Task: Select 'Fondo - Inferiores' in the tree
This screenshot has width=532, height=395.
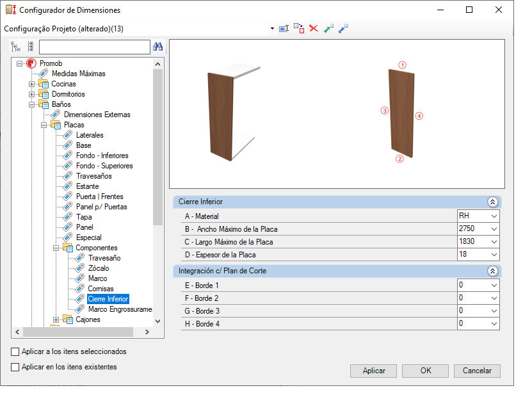Action: coord(102,156)
